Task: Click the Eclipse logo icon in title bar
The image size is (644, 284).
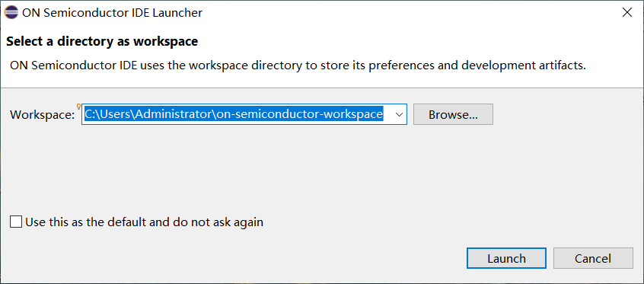Action: (11, 13)
